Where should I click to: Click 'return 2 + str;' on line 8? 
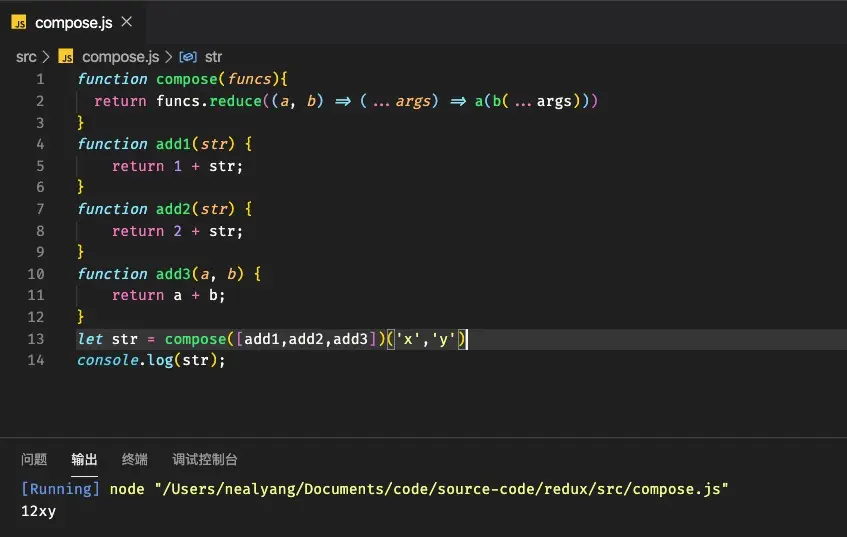[x=177, y=231]
